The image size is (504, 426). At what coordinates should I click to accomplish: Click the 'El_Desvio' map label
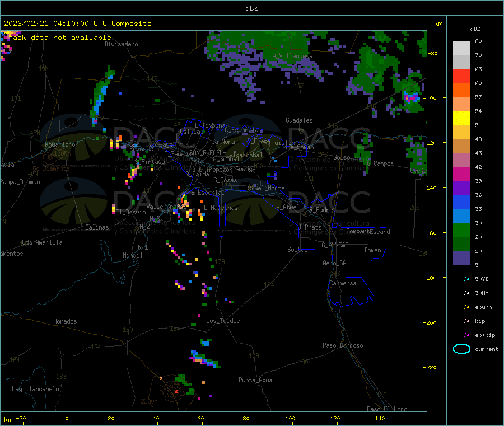click(x=131, y=212)
